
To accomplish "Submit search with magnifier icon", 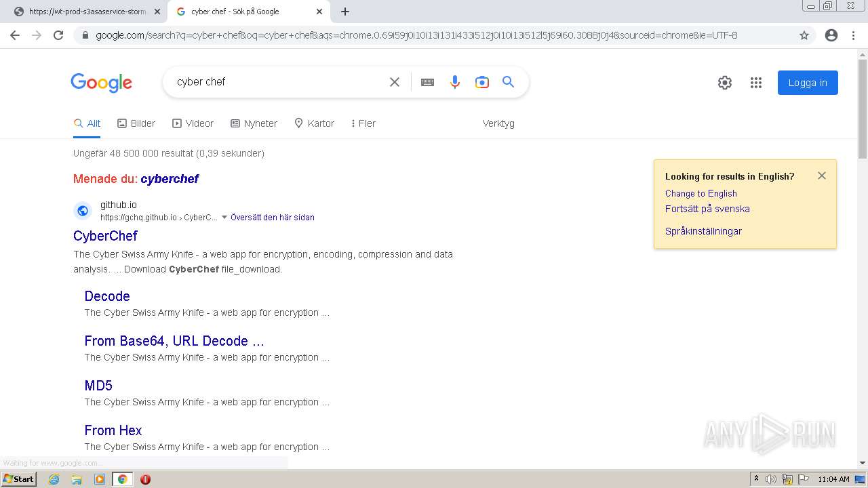I will tap(509, 82).
